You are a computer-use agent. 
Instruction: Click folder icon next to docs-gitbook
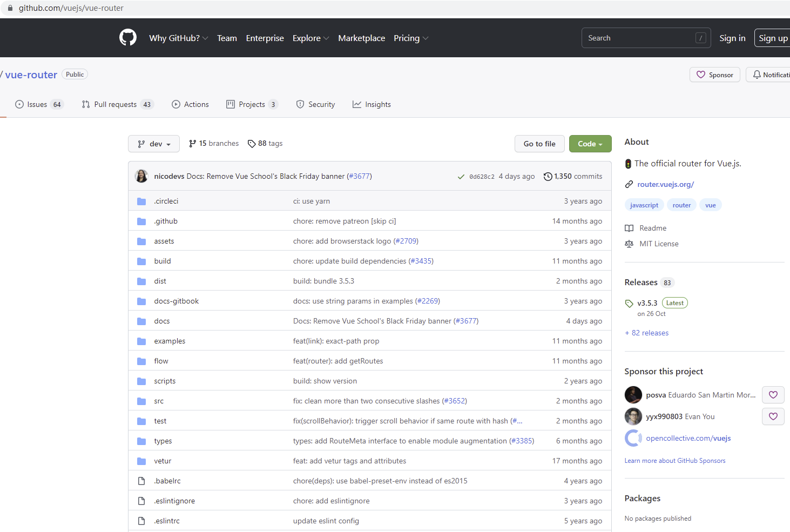141,301
